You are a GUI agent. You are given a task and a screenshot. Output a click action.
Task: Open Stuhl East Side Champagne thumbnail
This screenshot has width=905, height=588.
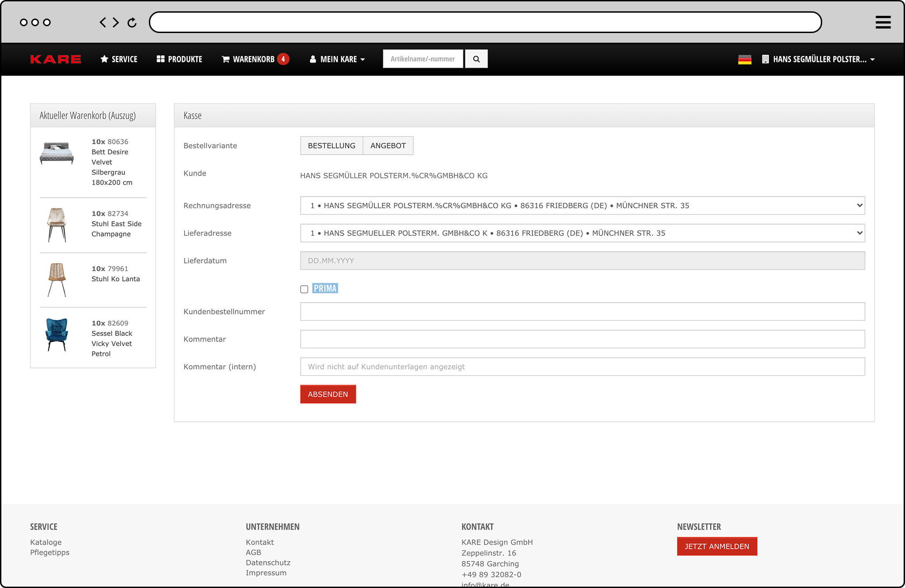pyautogui.click(x=57, y=225)
